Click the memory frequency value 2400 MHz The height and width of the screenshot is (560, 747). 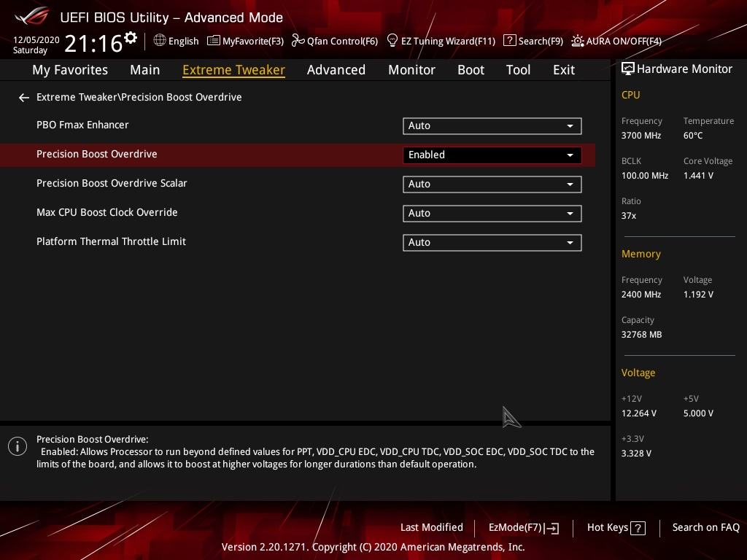(641, 295)
